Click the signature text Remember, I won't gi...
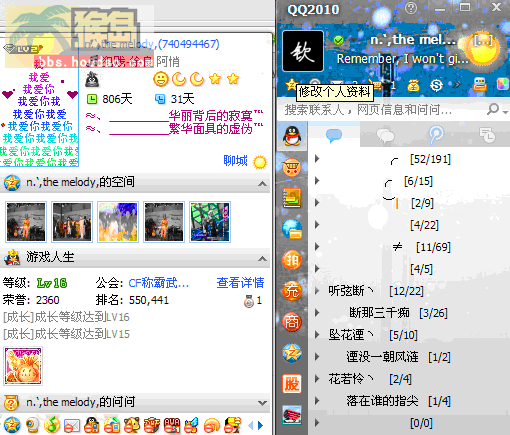The width and height of the screenshot is (510, 435). pyautogui.click(x=403, y=59)
